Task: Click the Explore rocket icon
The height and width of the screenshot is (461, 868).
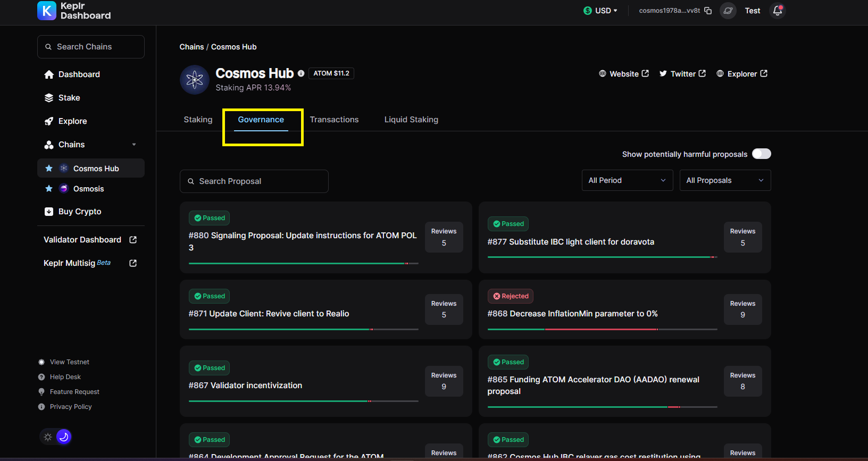Action: click(49, 121)
